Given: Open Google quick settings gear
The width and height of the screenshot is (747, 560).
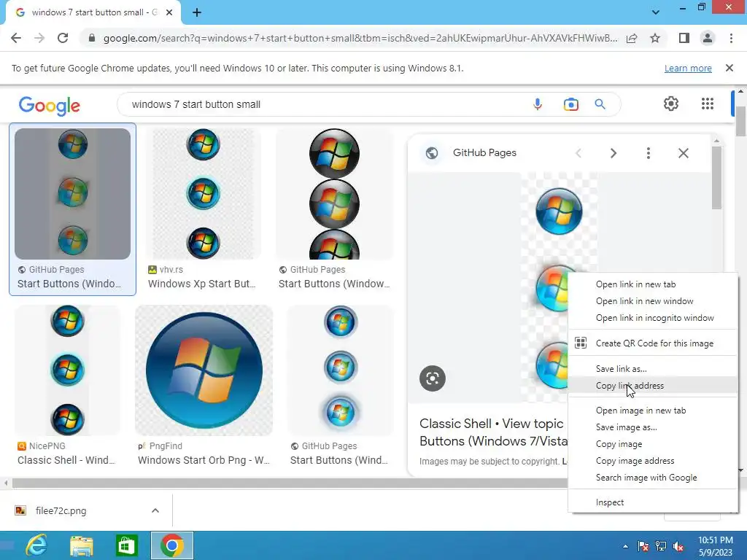Looking at the screenshot, I should click(671, 104).
